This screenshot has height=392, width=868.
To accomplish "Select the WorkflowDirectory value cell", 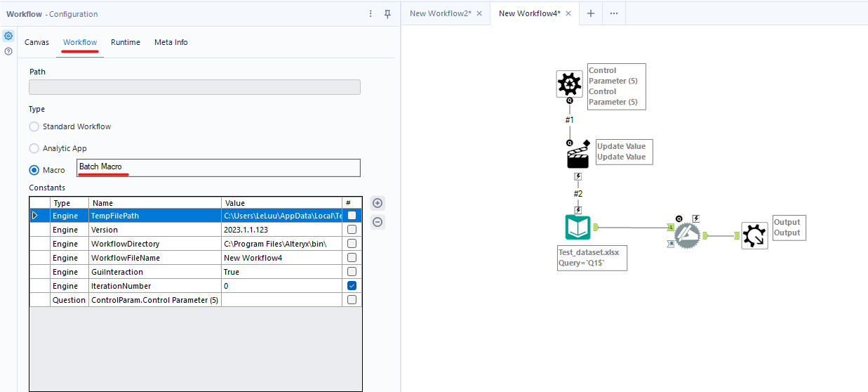I will pyautogui.click(x=282, y=244).
